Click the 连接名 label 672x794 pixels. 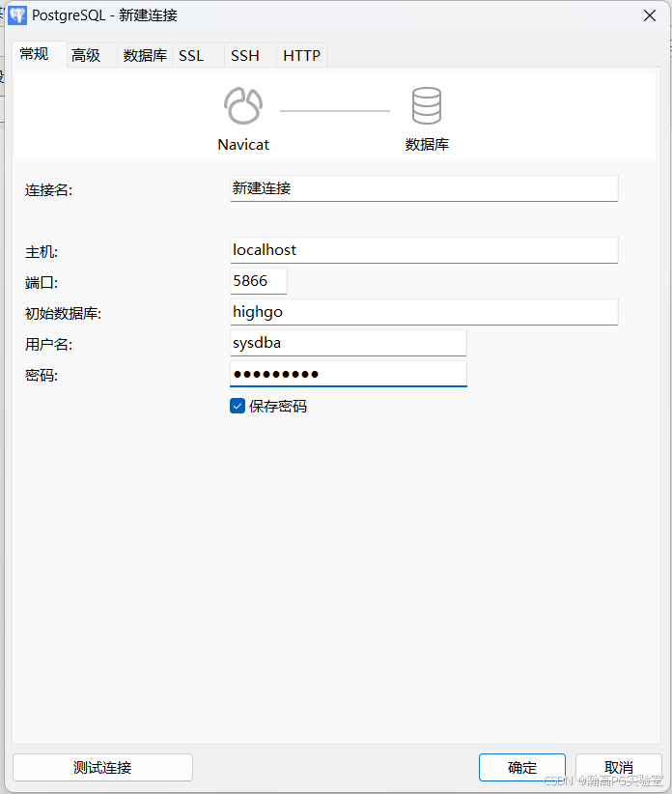(48, 190)
